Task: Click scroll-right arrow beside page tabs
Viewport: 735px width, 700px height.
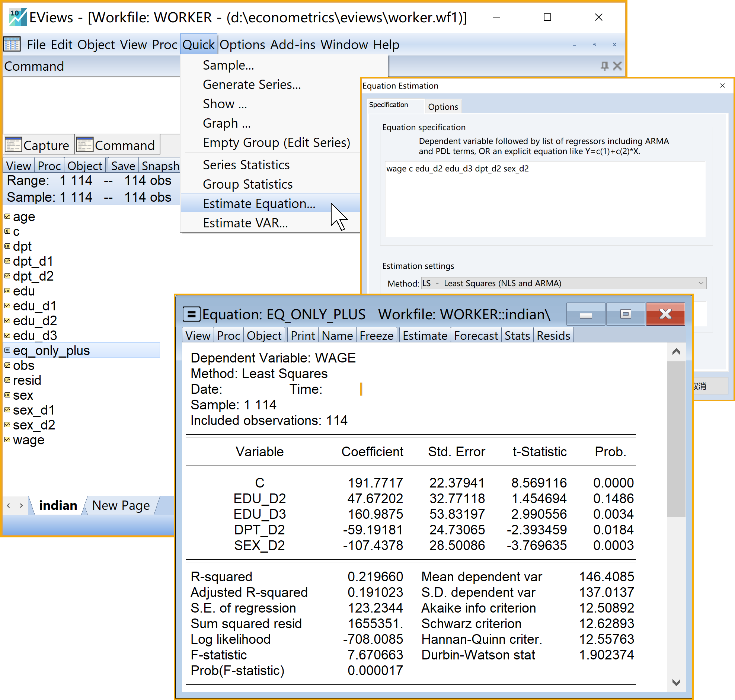Action: [21, 505]
